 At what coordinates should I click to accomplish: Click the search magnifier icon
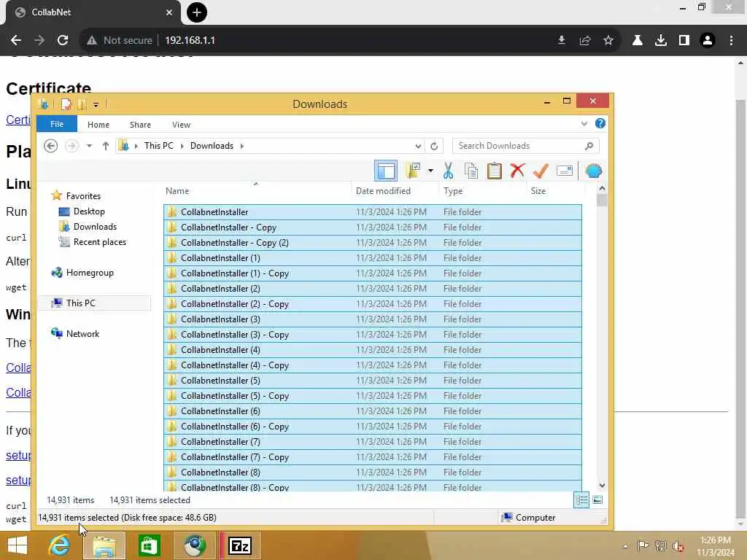click(x=589, y=146)
